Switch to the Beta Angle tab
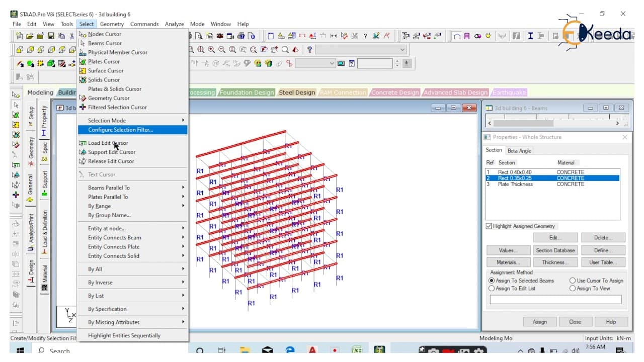The image size is (644, 362). click(519, 151)
